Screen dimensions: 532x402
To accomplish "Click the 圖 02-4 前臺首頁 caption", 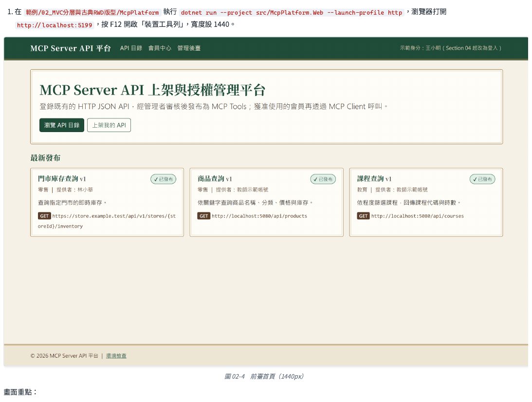I will (x=264, y=376).
